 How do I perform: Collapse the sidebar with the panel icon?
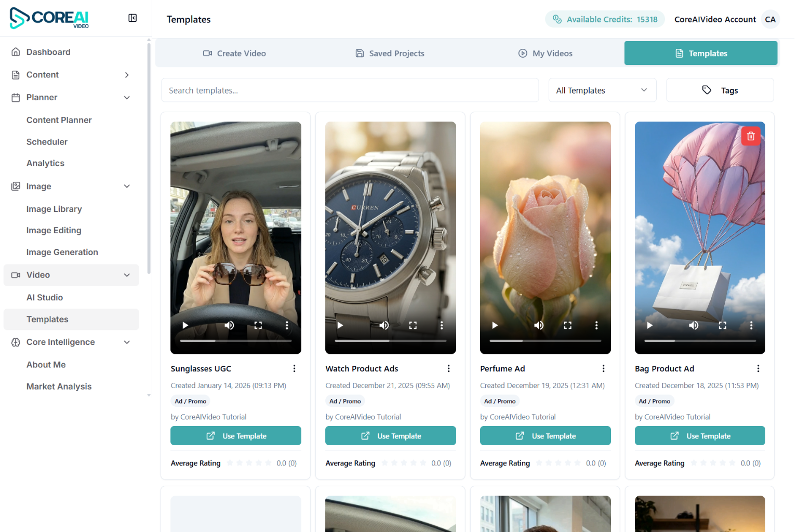(132, 18)
